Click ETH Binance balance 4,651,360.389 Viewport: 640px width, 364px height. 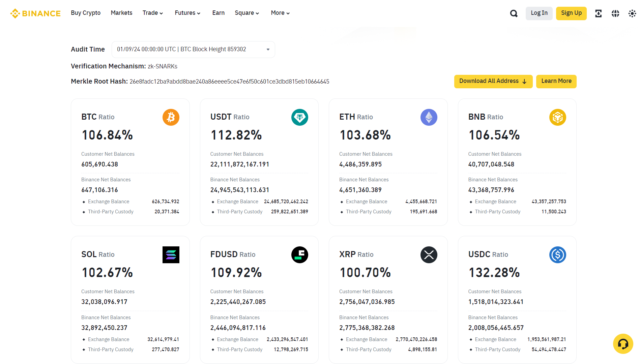point(360,190)
